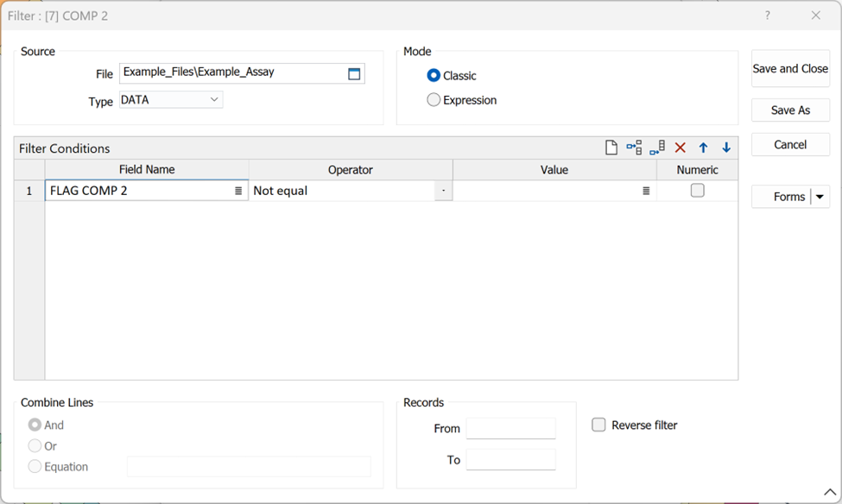This screenshot has height=504, width=842.
Task: Delete the selected filter condition
Action: (x=681, y=147)
